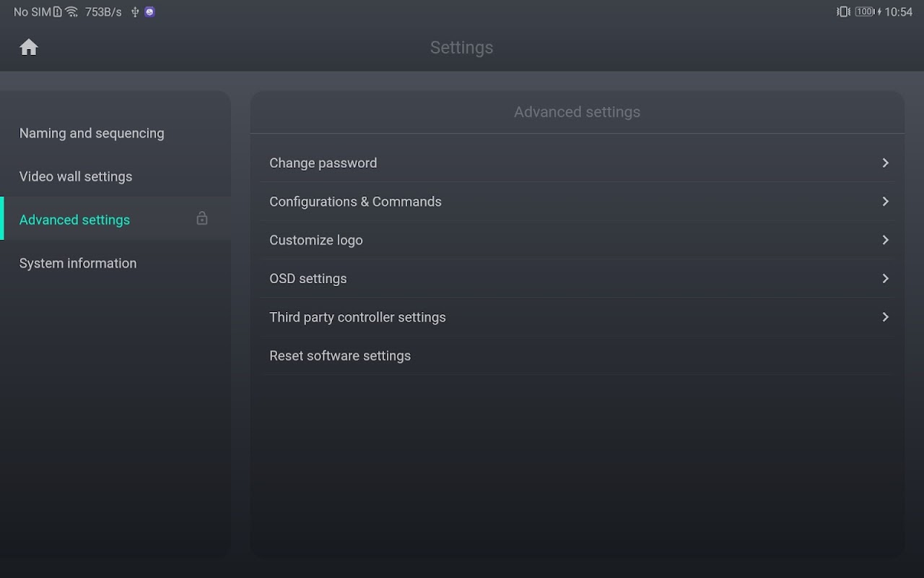Tap the vibrate mode status icon
924x578 pixels.
coord(843,12)
